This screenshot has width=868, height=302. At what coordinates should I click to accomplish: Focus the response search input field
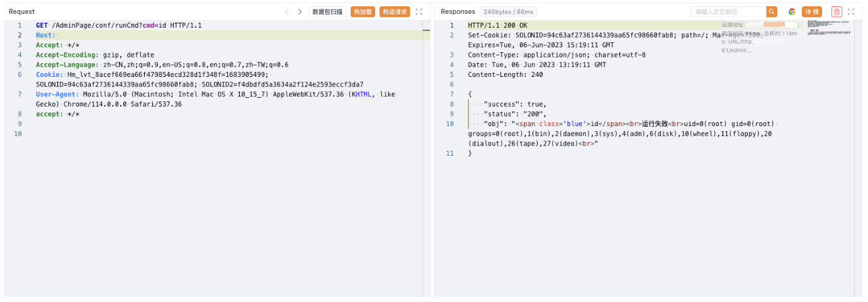728,12
